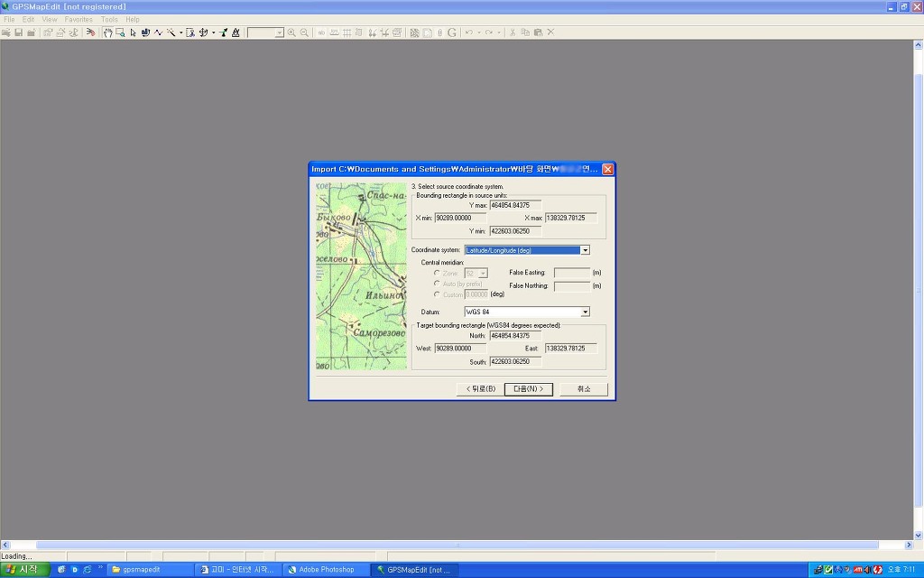
Task: Open the File menu
Action: point(9,19)
